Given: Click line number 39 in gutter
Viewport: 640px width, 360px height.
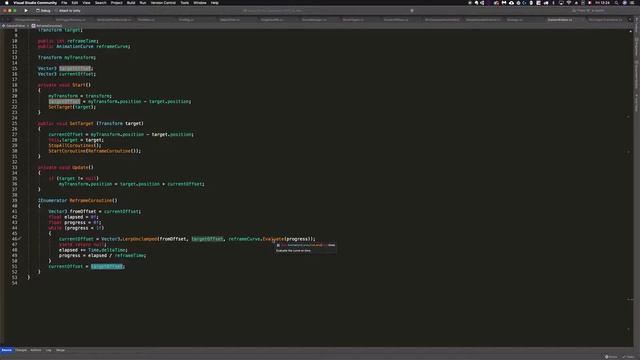Looking at the screenshot, I should tap(15, 200).
